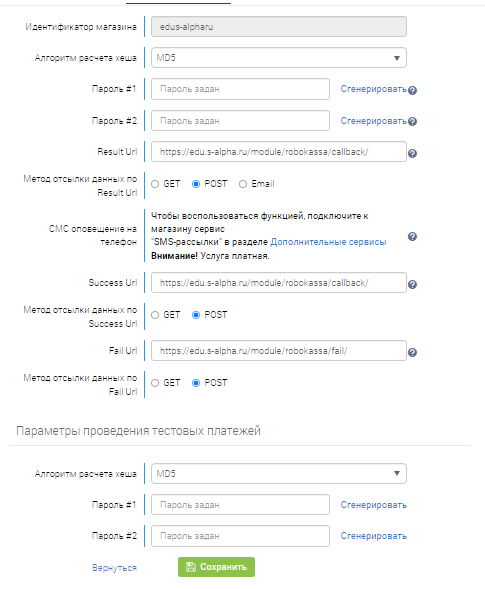Image resolution: width=485 pixels, height=589 pixels.
Task: Open top Алгоритм расчета хеша dropdown
Action: (x=279, y=58)
